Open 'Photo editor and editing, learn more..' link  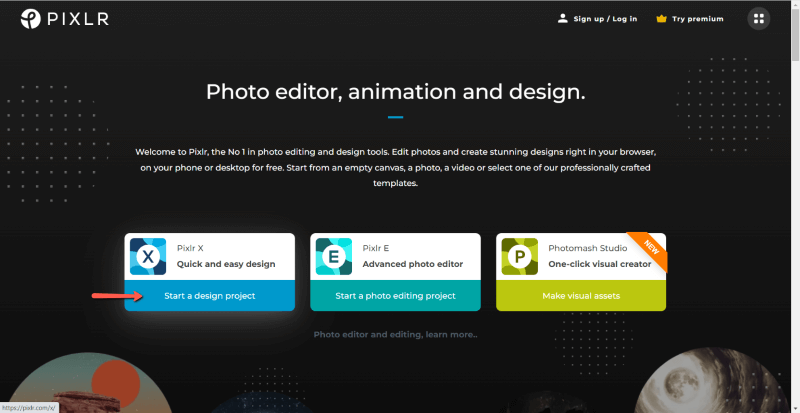pyautogui.click(x=395, y=335)
